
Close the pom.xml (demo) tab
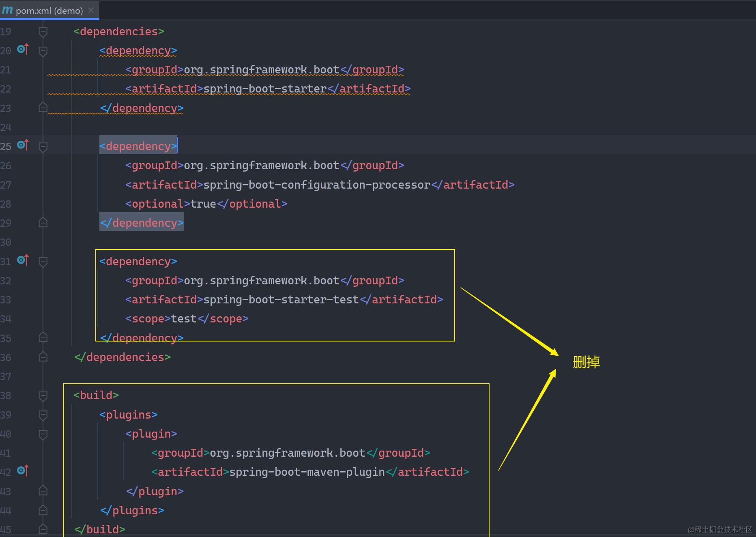[x=91, y=10]
